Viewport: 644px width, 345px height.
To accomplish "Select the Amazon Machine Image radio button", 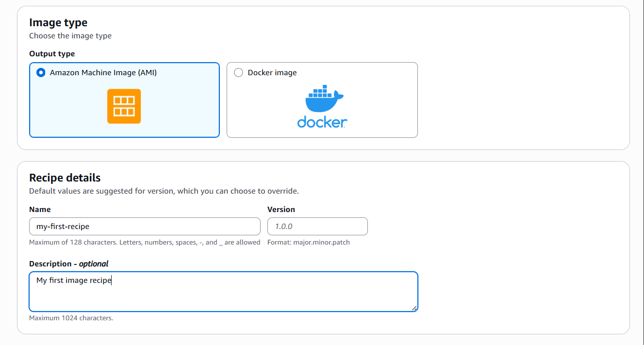I will (x=41, y=73).
